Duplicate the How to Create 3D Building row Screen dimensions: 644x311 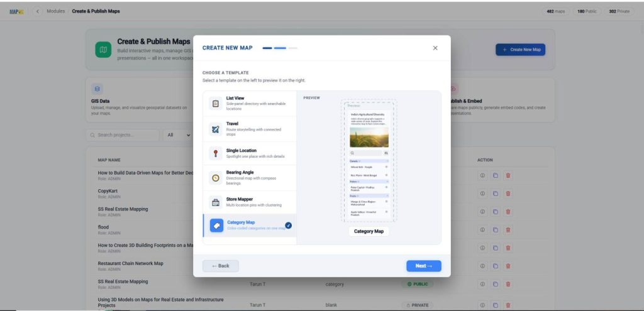point(496,248)
